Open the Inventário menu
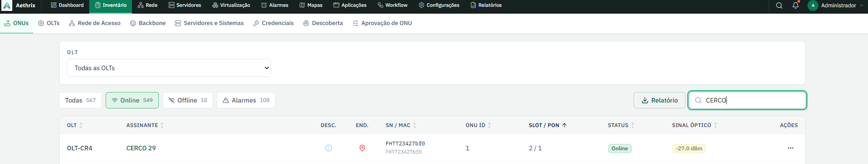The height and width of the screenshot is (164, 868). point(111,5)
